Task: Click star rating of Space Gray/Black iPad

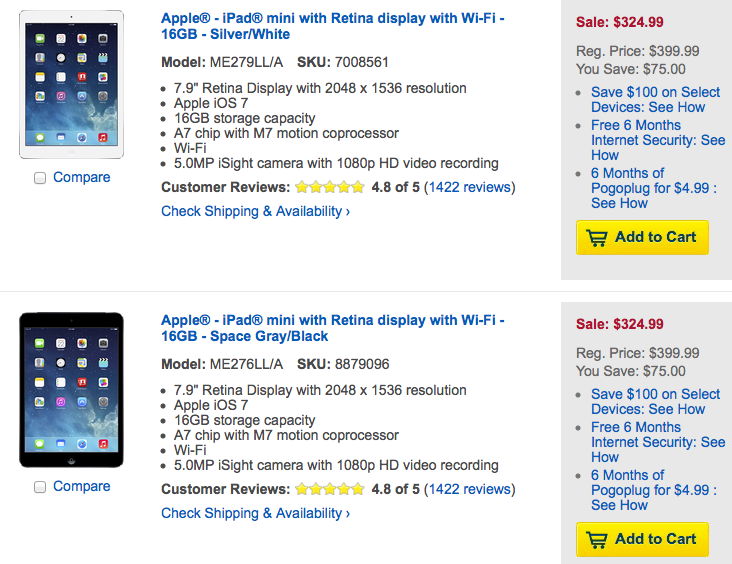Action: coord(329,489)
